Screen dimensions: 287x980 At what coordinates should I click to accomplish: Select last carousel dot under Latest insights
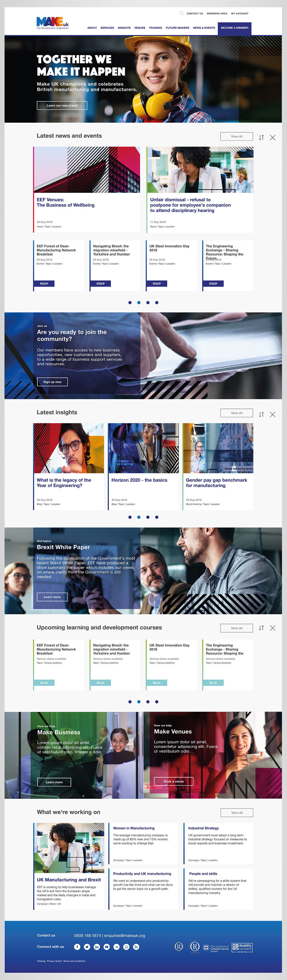157,517
